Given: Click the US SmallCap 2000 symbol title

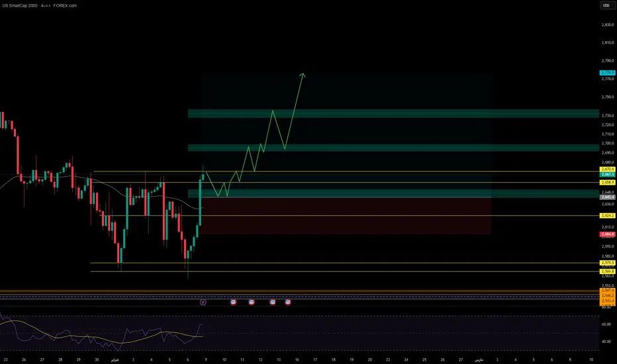Looking at the screenshot, I should (x=20, y=5).
